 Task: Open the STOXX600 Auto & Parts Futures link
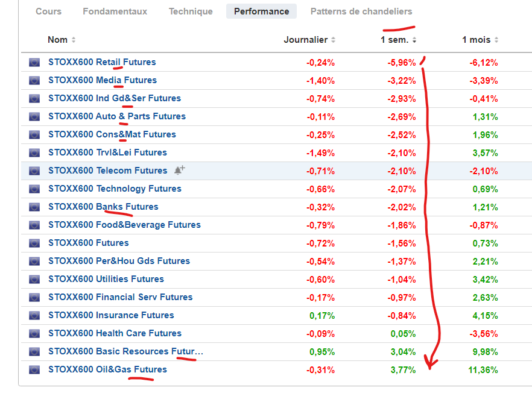tap(117, 116)
